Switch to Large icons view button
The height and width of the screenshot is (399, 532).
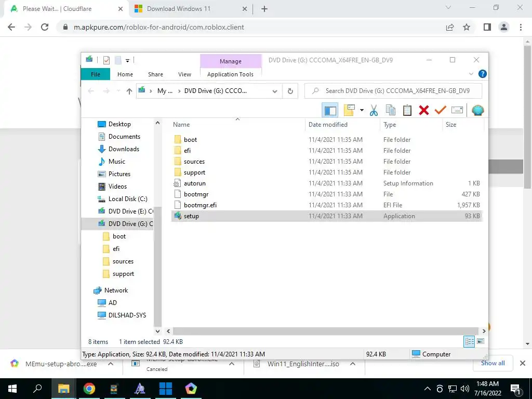point(481,341)
